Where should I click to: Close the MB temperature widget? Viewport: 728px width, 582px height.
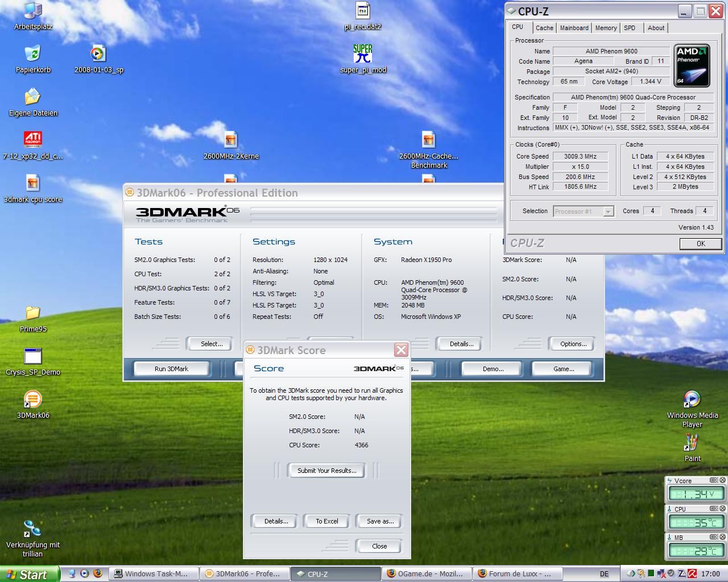click(x=723, y=537)
